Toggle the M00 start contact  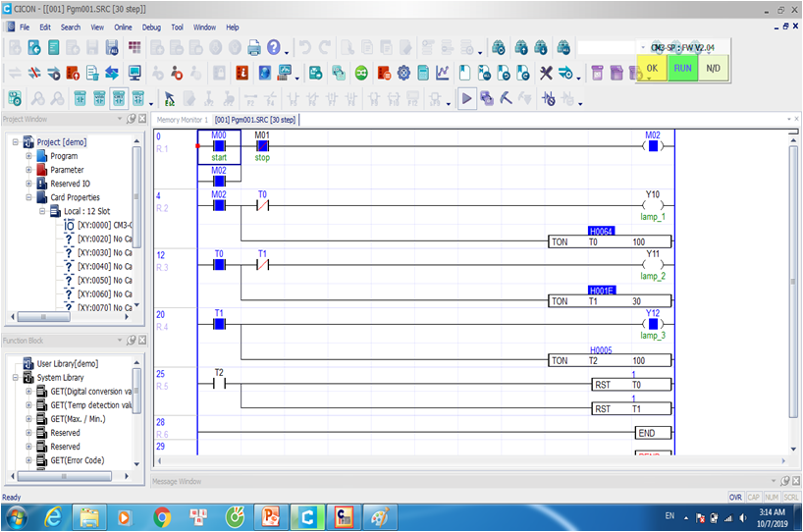tap(219, 146)
